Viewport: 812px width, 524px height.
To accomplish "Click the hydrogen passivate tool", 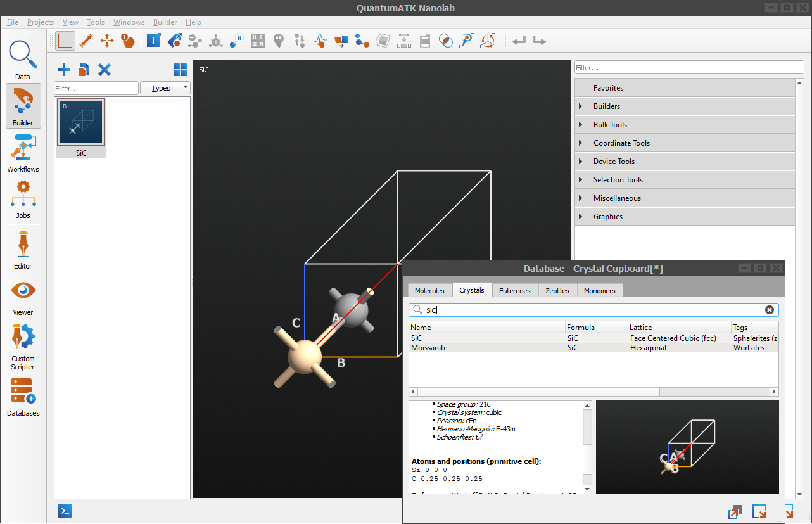I will click(x=237, y=41).
